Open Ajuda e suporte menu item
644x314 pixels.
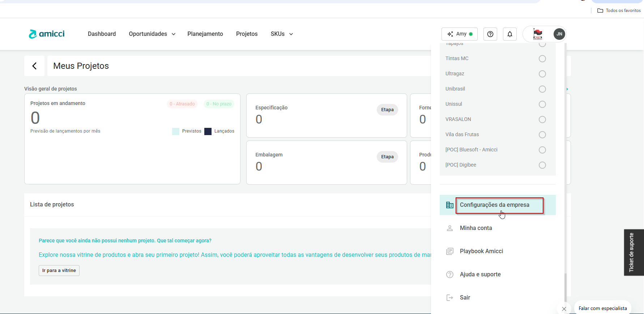point(480,275)
